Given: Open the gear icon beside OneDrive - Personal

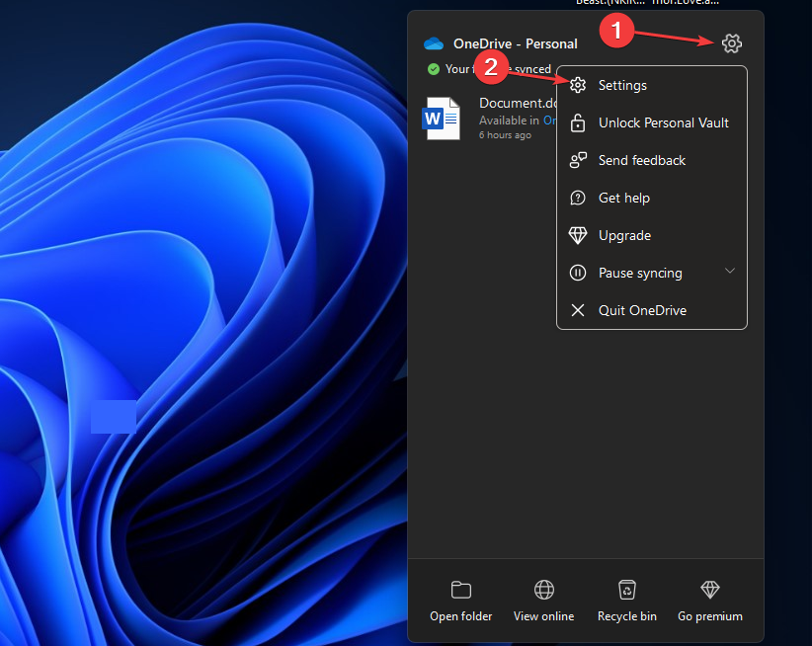Looking at the screenshot, I should 731,43.
